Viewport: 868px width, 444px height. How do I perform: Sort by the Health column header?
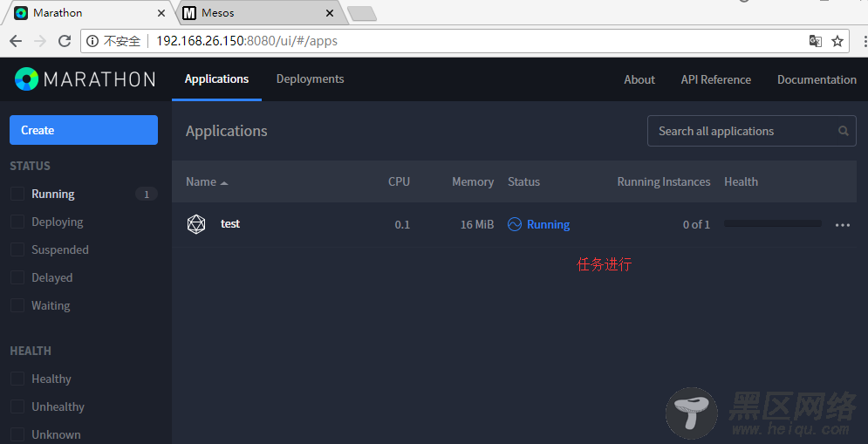(742, 181)
